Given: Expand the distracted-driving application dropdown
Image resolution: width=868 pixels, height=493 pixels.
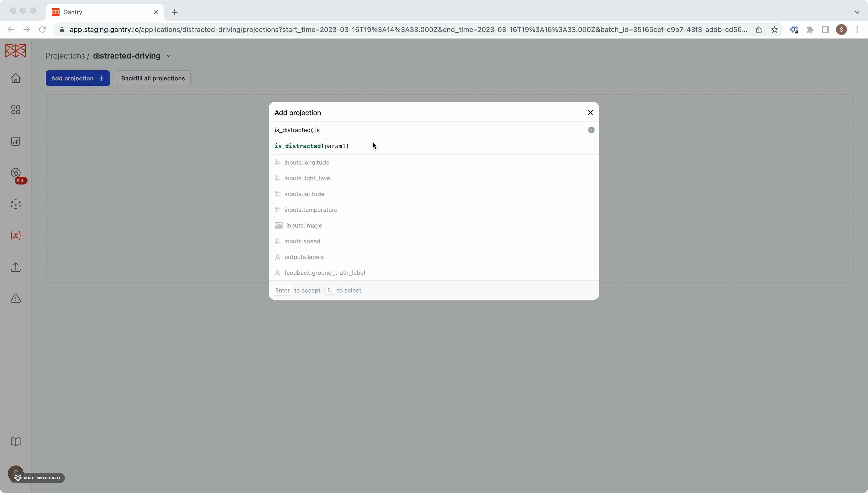Looking at the screenshot, I should 168,56.
